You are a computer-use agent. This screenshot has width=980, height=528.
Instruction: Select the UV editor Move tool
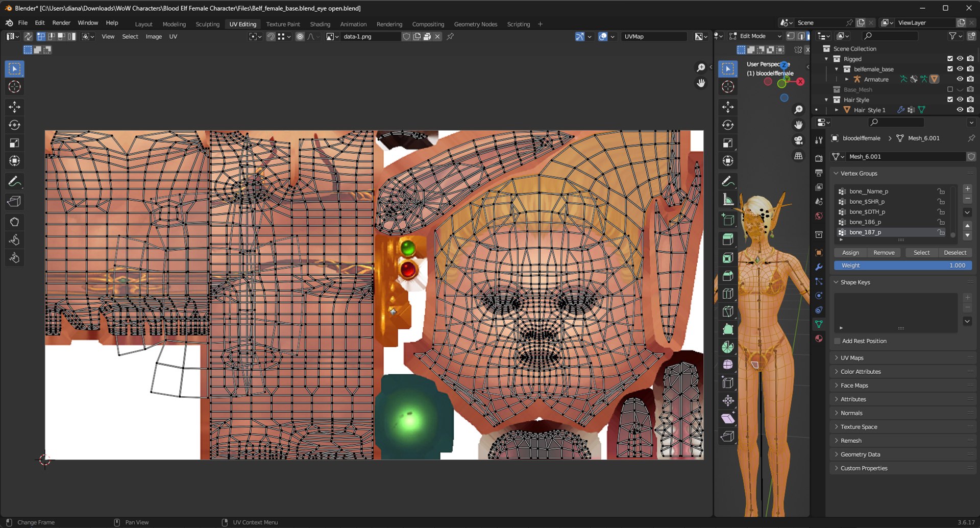[x=14, y=107]
